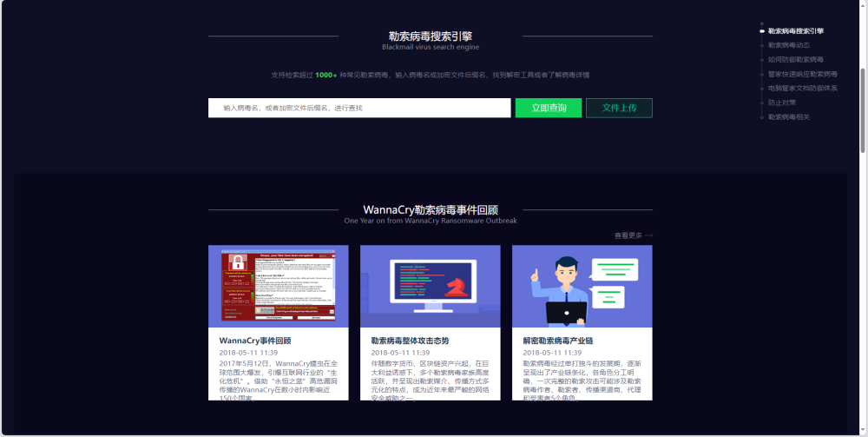Click the 勒索病毒搜索引擎 section heading

coord(431,36)
